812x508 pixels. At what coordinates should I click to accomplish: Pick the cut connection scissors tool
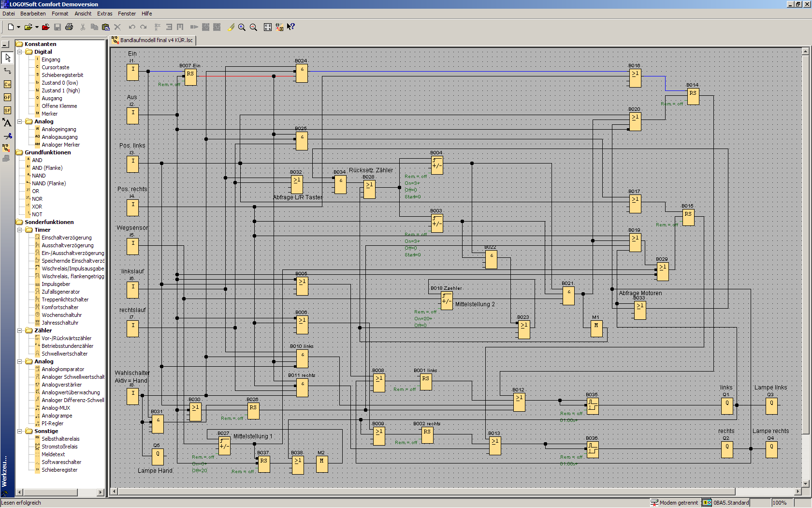[7, 136]
